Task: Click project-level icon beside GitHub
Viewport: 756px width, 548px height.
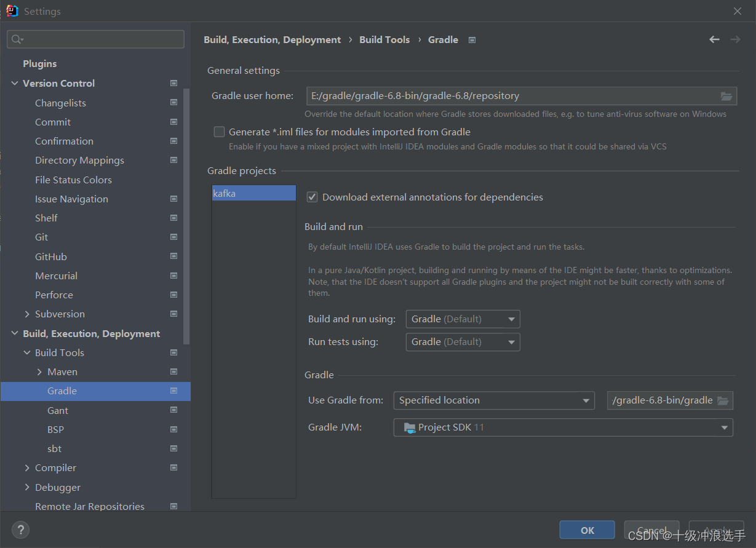Action: 174,256
